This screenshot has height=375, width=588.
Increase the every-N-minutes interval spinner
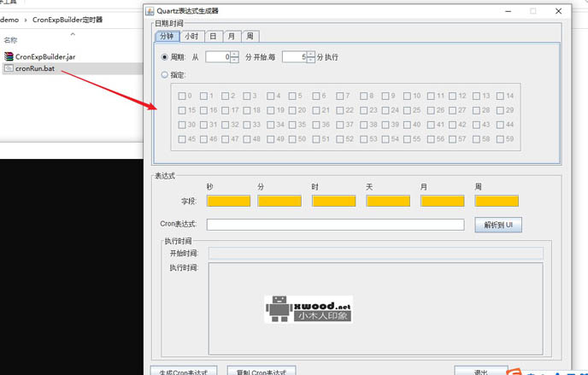coord(310,54)
